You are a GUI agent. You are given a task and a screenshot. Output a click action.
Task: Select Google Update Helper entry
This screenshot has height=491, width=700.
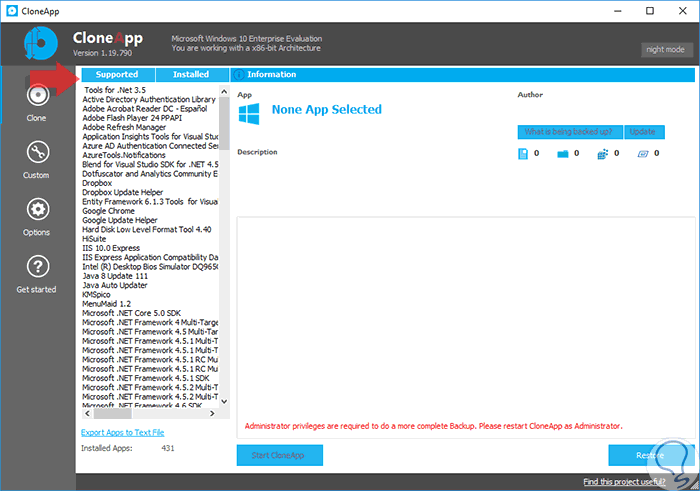coord(120,221)
